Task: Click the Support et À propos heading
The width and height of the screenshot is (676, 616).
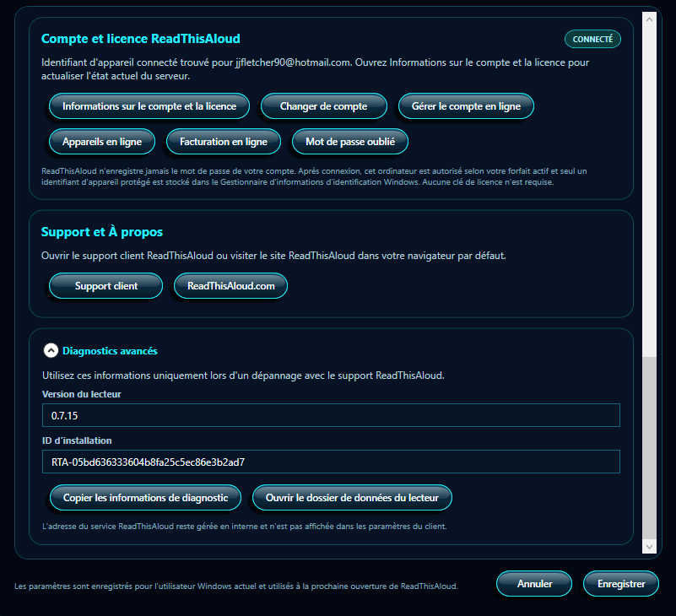Action: coord(102,232)
